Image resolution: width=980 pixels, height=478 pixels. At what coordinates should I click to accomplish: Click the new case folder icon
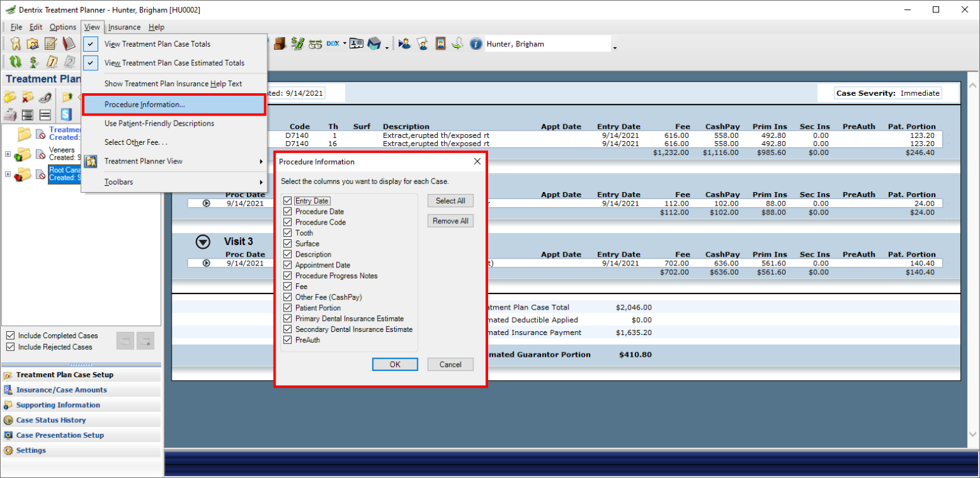coord(10,98)
